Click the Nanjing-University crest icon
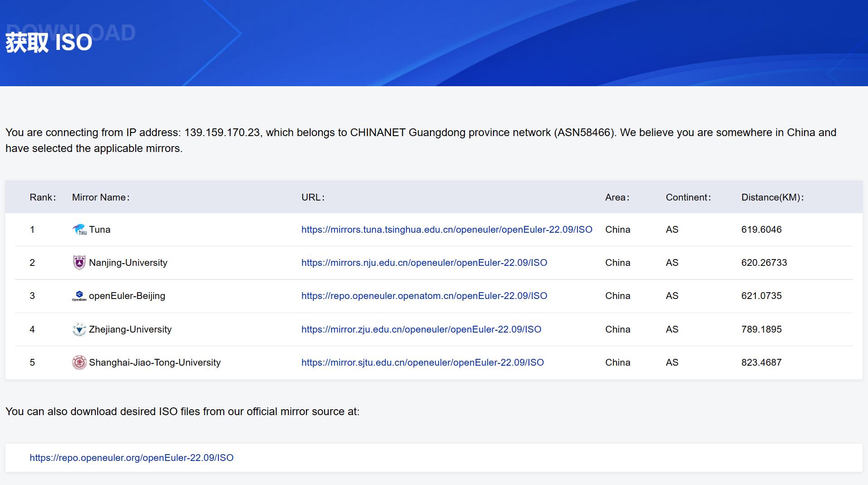This screenshot has height=485, width=868. click(79, 263)
